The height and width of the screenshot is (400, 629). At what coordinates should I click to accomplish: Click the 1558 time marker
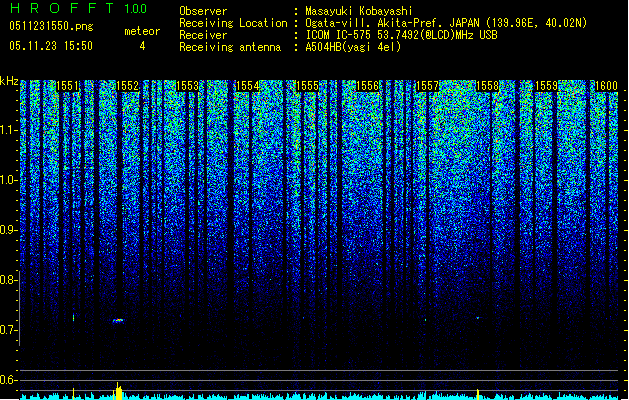[487, 86]
